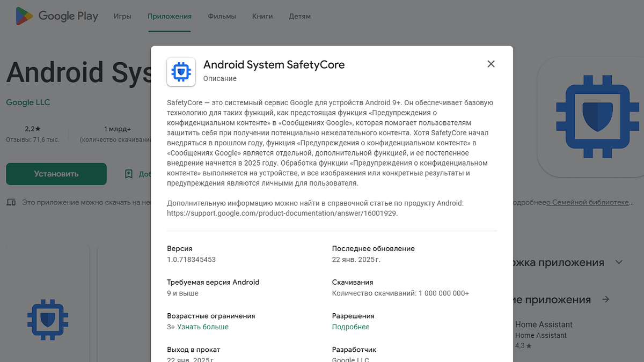Click version number 1.0.718345453

[191, 260]
